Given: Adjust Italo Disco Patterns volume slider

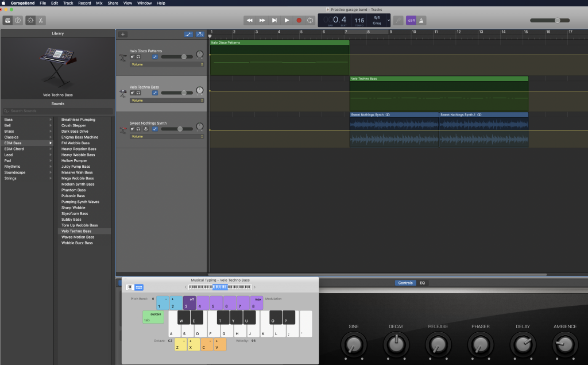Looking at the screenshot, I should (x=177, y=57).
